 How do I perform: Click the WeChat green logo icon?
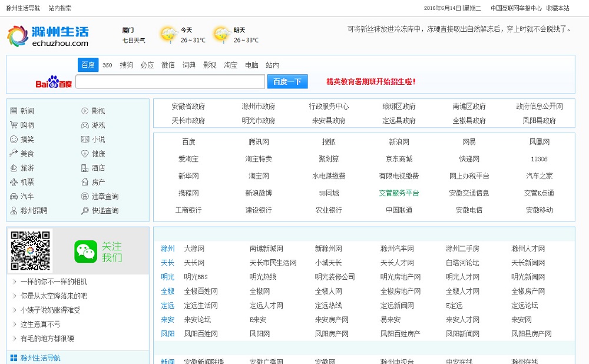tap(85, 252)
